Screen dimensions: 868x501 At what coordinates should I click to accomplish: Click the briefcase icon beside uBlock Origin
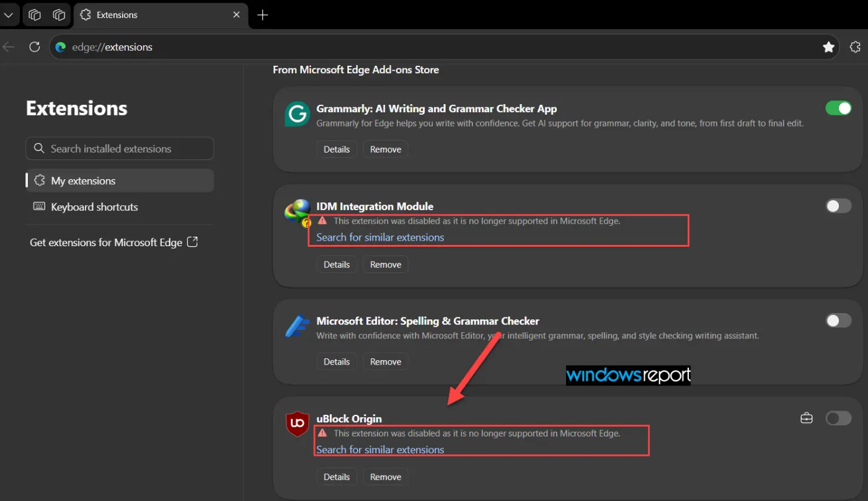(x=806, y=419)
